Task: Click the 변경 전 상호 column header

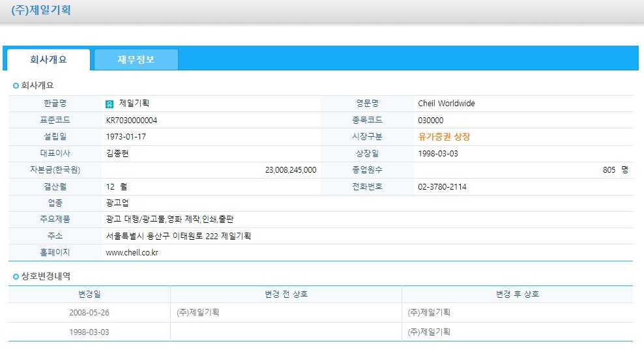Action: [x=286, y=294]
